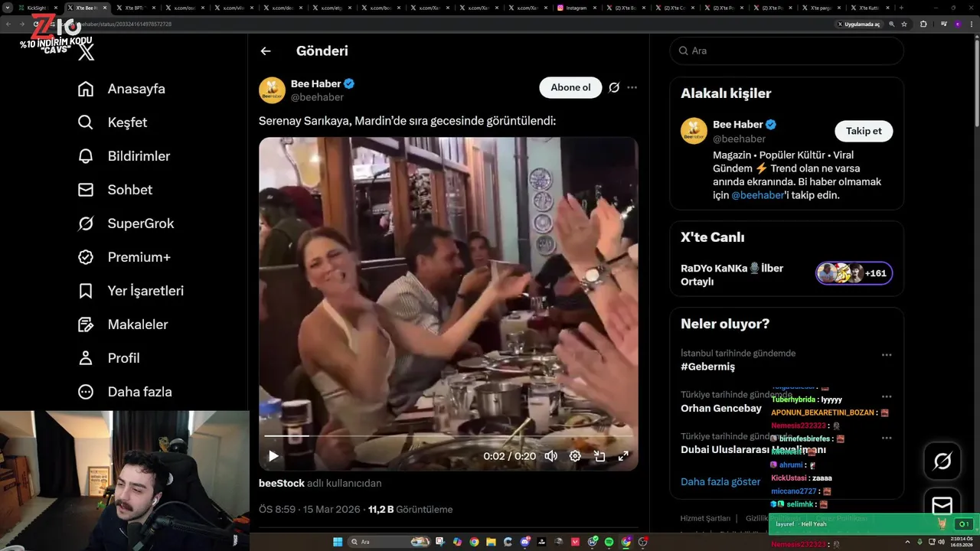The image size is (980, 551).
Task: Open Yer İşaretleri bookmarks
Action: click(131, 291)
